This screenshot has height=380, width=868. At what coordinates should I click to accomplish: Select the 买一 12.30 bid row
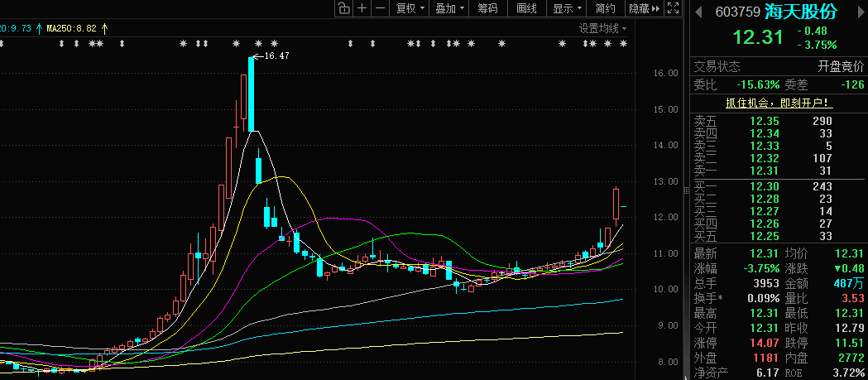(x=777, y=186)
